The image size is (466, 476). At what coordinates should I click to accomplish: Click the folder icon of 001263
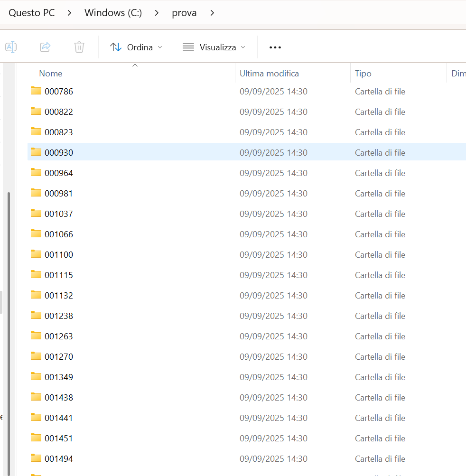click(x=36, y=336)
